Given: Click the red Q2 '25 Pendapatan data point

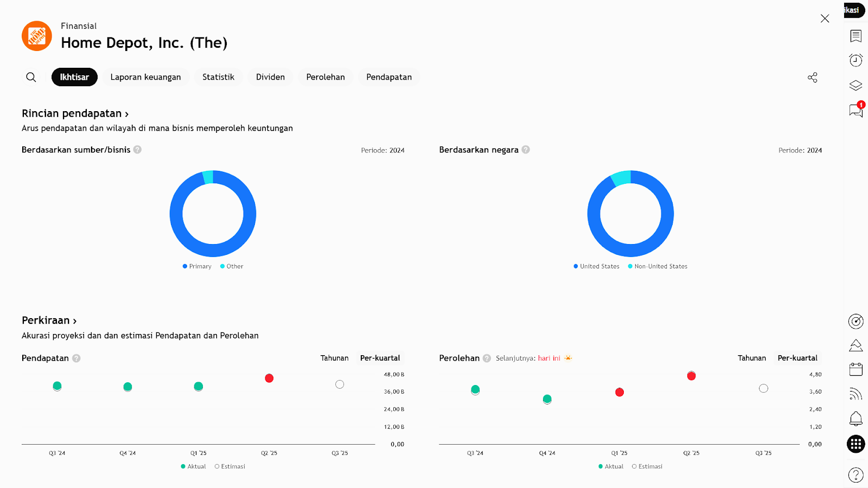Looking at the screenshot, I should (x=269, y=378).
